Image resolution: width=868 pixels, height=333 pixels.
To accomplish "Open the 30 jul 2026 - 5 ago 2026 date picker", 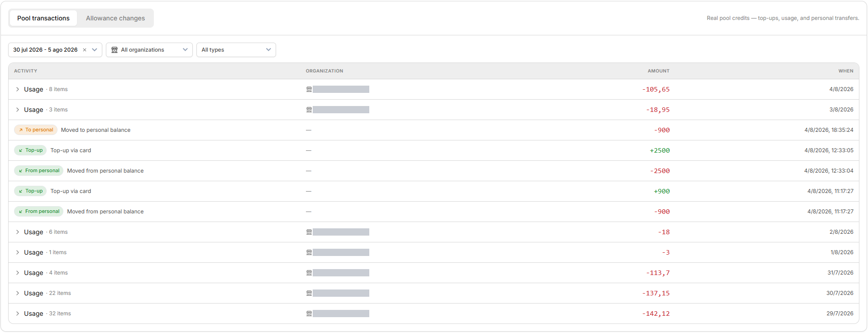I will click(x=55, y=50).
